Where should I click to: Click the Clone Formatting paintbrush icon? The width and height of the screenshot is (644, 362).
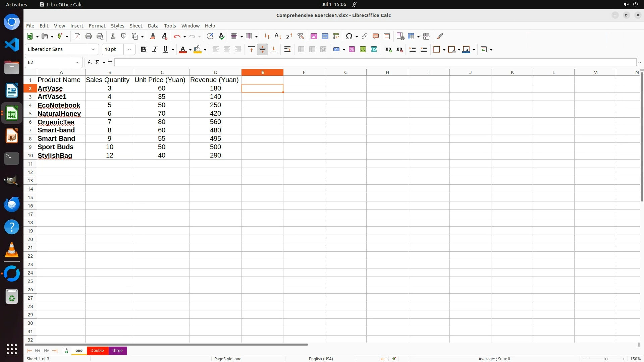153,36
